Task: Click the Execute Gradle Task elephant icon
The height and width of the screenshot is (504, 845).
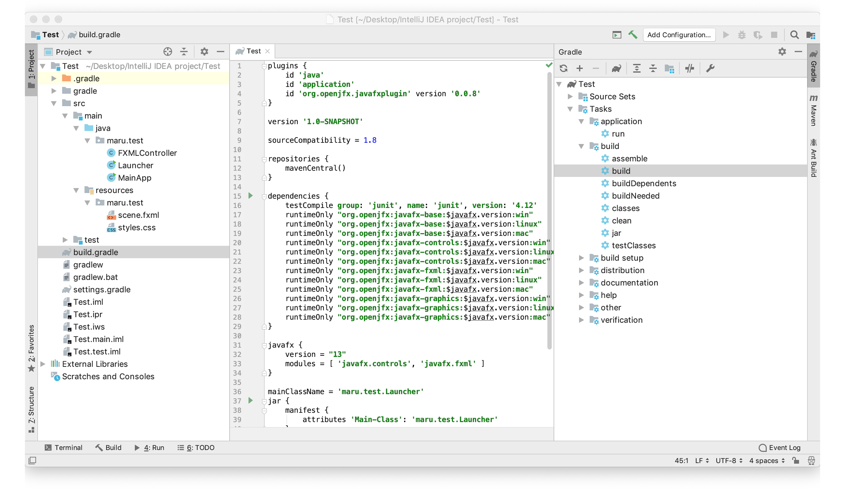Action: tap(616, 69)
